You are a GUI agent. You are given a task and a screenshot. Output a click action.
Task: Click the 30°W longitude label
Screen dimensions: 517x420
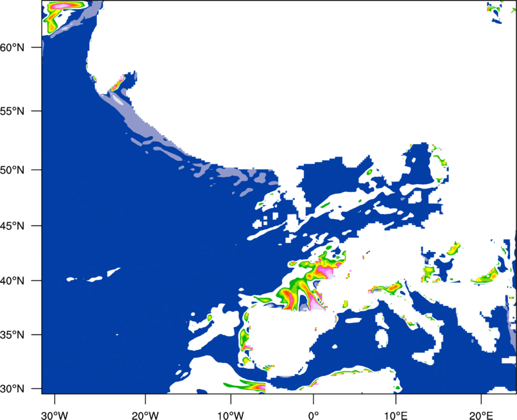pyautogui.click(x=55, y=415)
